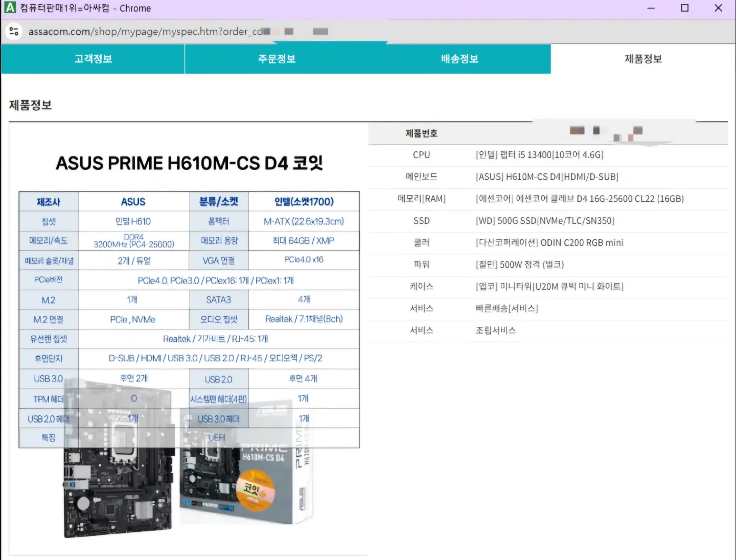Minimize the Chrome window
Image resolution: width=736 pixels, height=560 pixels.
click(x=651, y=8)
